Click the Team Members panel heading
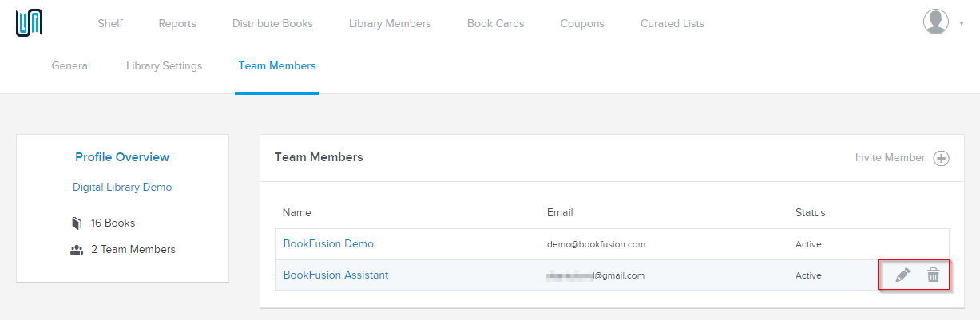The width and height of the screenshot is (980, 320). (319, 157)
